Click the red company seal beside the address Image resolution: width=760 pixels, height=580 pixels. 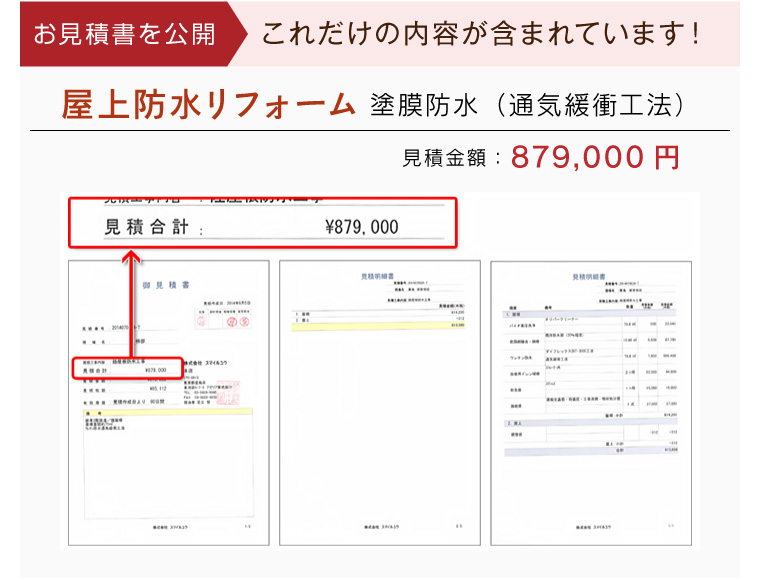click(x=236, y=386)
